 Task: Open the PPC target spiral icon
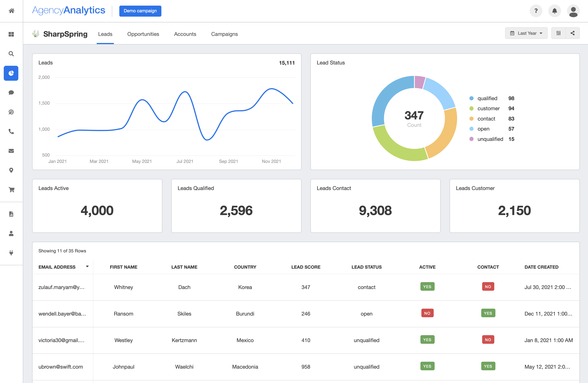(x=11, y=112)
